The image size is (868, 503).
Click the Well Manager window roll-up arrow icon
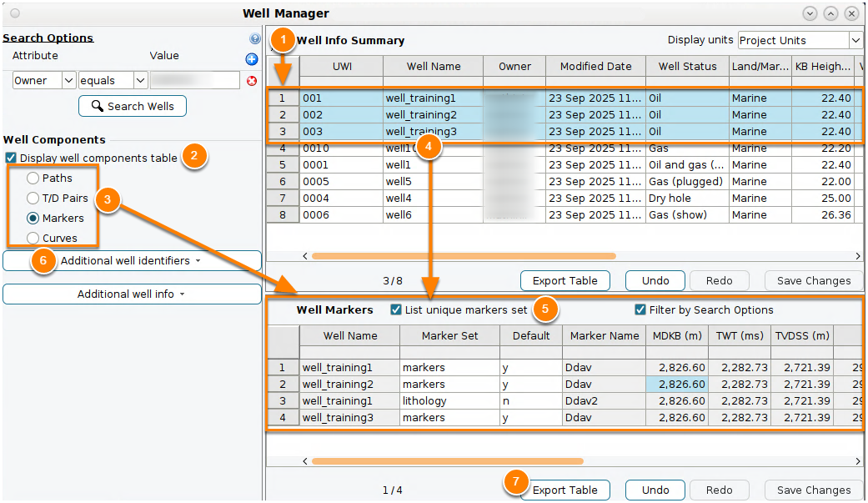pyautogui.click(x=810, y=13)
